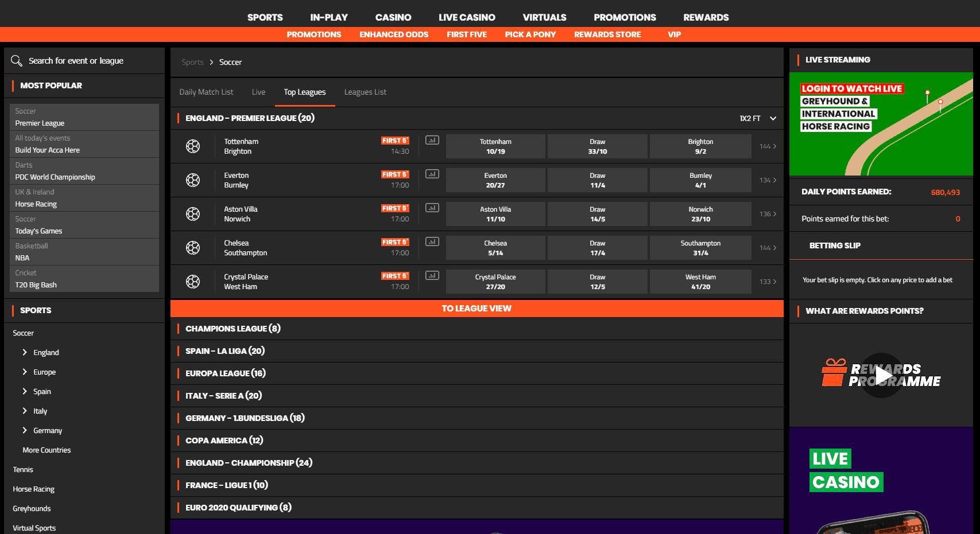Open Pick A Pony promotion

[x=530, y=34]
